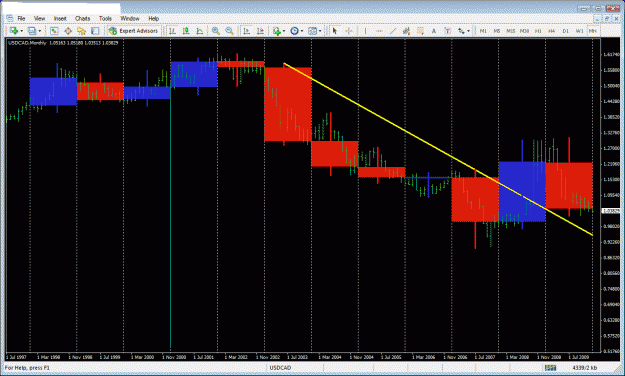The image size is (625, 376).
Task: Switch to the M1 timeframe
Action: (483, 31)
